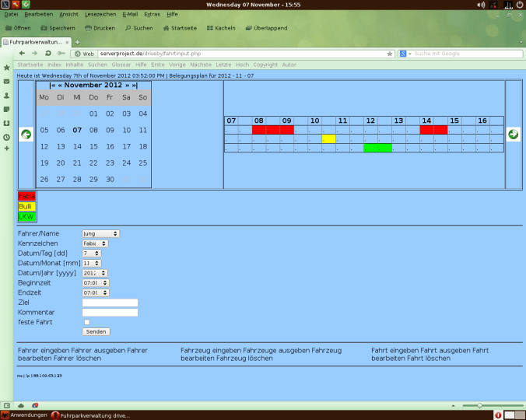Open the mail panel in sidebar
Image resolution: width=526 pixels, height=420 pixels.
(x=7, y=82)
